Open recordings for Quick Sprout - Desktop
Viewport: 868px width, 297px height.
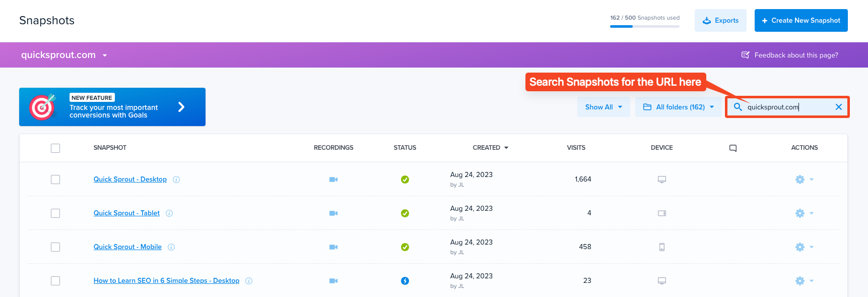(x=333, y=180)
